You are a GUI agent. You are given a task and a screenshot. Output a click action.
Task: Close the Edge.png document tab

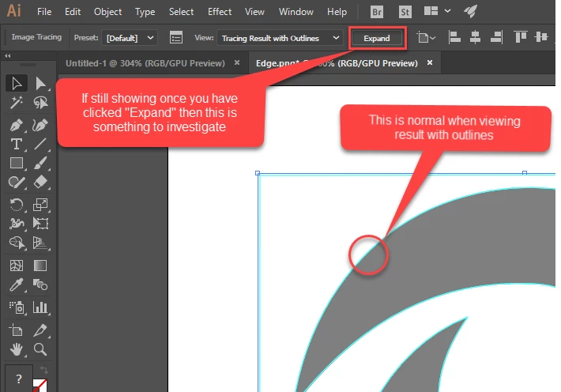pyautogui.click(x=430, y=62)
